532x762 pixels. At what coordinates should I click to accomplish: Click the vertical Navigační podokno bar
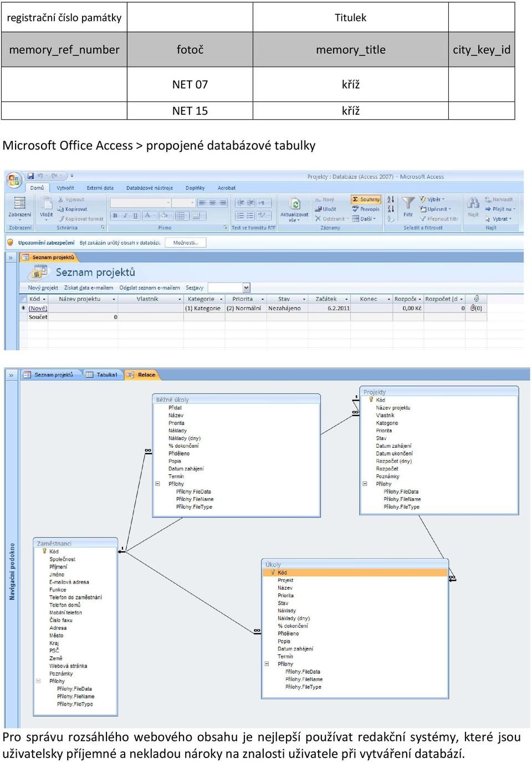(x=12, y=571)
